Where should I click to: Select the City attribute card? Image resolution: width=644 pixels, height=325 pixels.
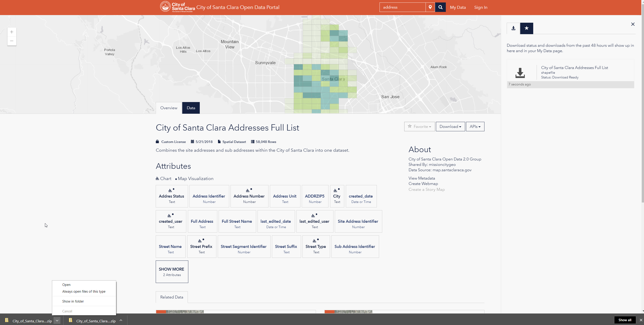pyautogui.click(x=337, y=196)
